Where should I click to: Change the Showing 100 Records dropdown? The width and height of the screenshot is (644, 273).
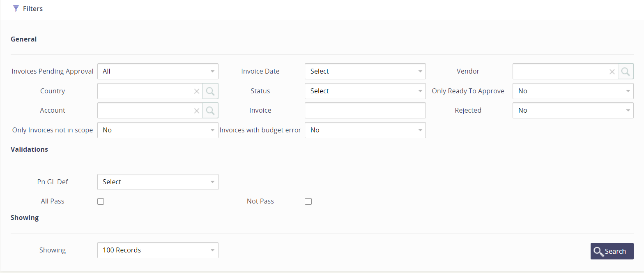pos(158,250)
